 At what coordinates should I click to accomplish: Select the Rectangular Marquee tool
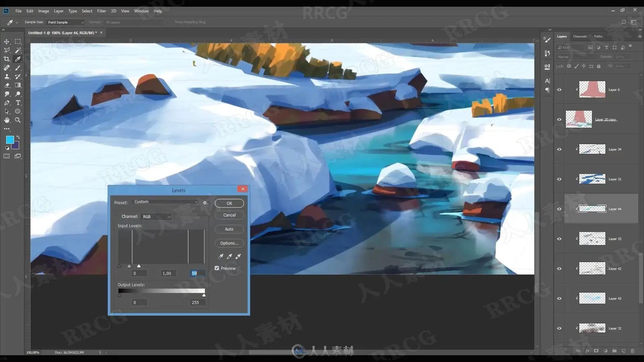[18, 42]
